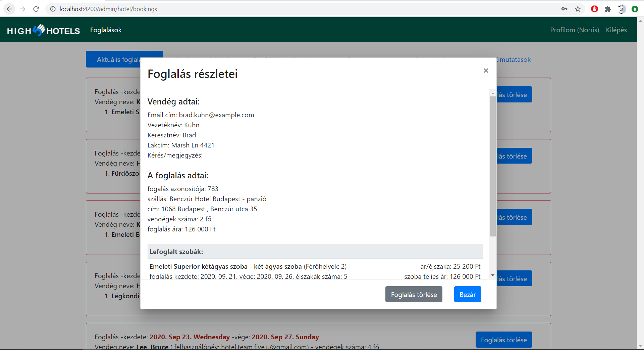
Task: Open Foglalások in navigation bar
Action: pyautogui.click(x=106, y=30)
